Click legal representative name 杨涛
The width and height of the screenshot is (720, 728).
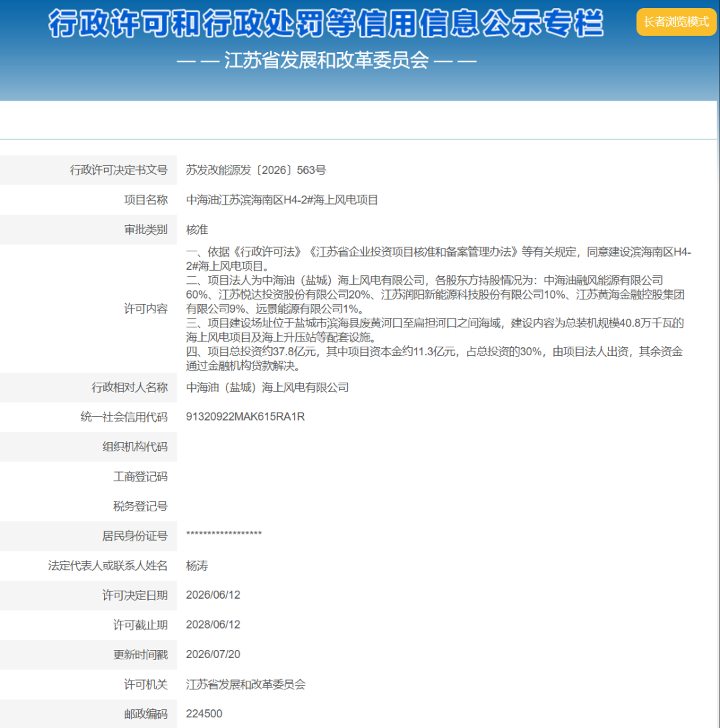(x=197, y=566)
